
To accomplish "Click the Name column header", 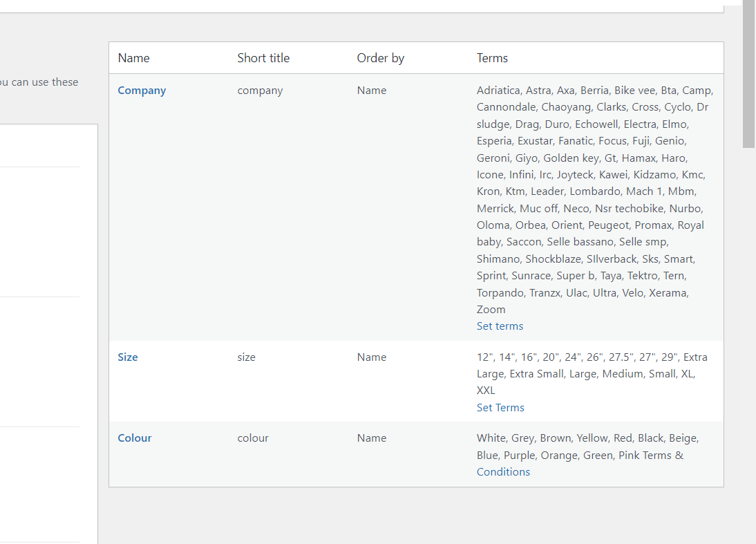I will point(134,58).
